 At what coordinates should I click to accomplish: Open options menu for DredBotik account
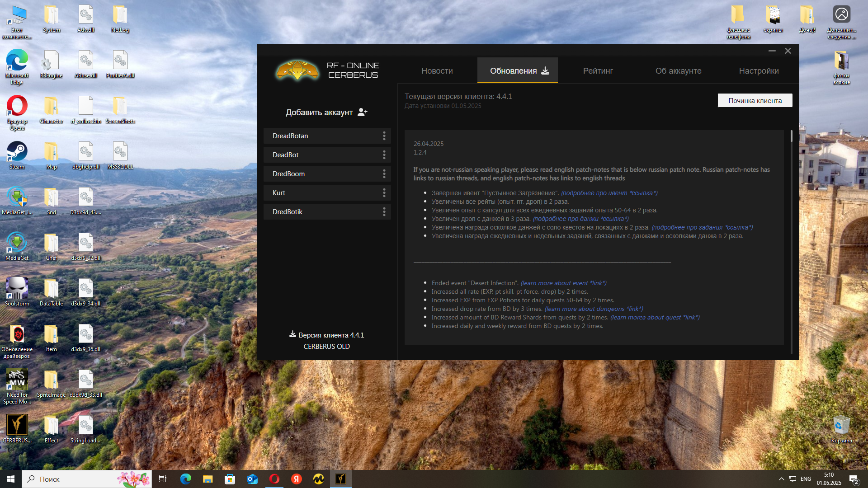click(x=384, y=212)
